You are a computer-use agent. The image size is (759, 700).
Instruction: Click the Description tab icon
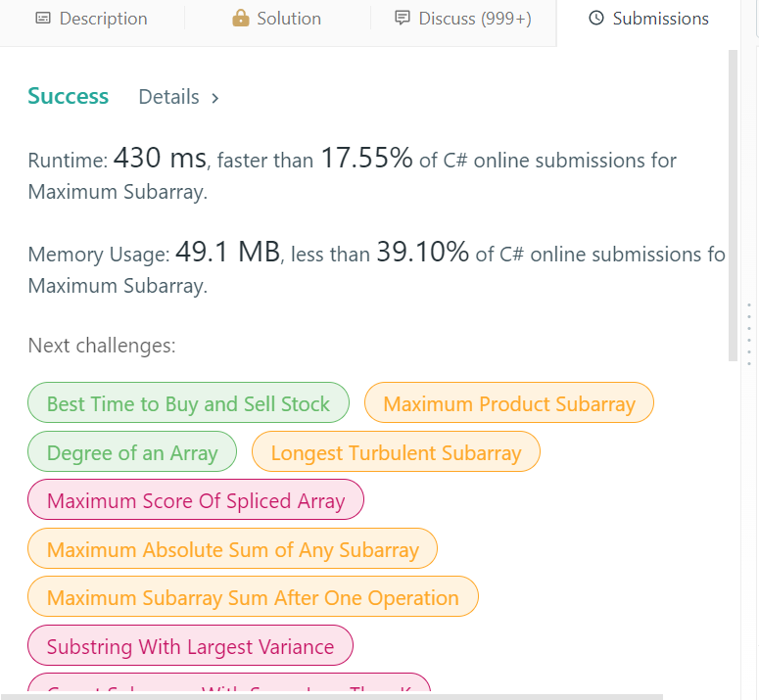43,19
